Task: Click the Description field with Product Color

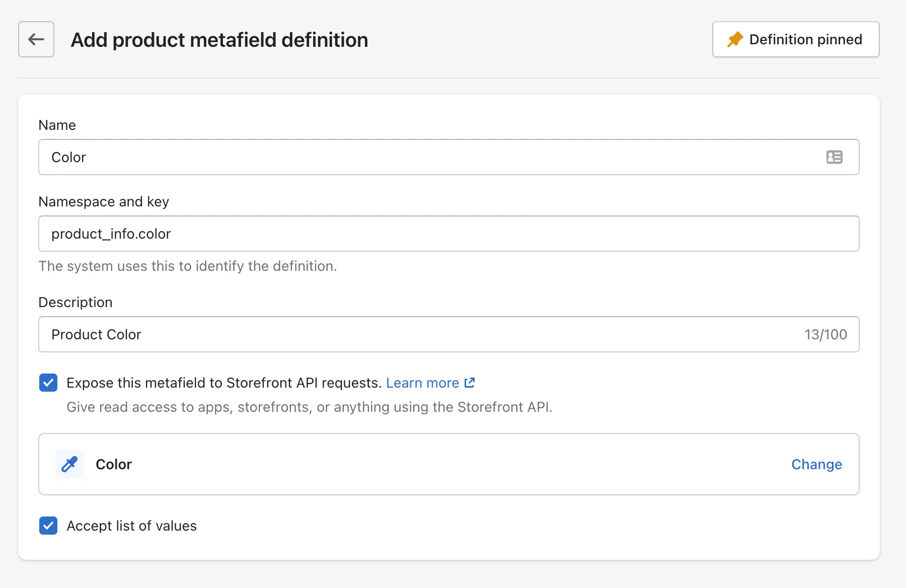Action: (x=448, y=334)
